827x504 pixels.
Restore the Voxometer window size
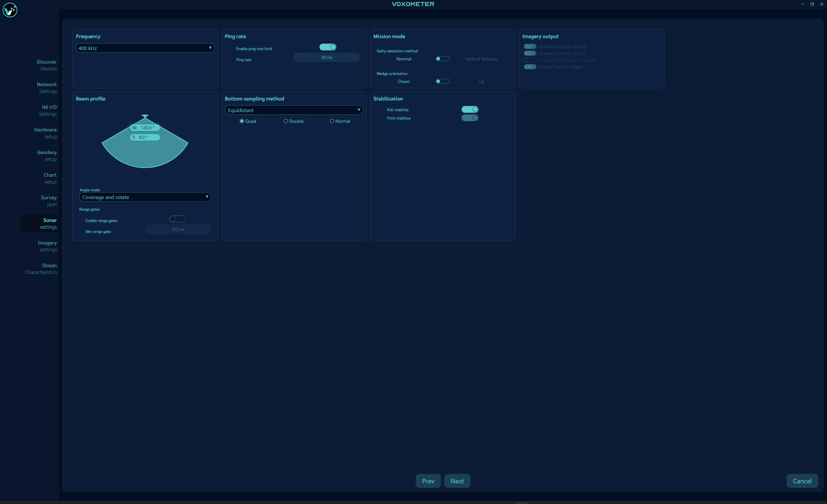[812, 4]
